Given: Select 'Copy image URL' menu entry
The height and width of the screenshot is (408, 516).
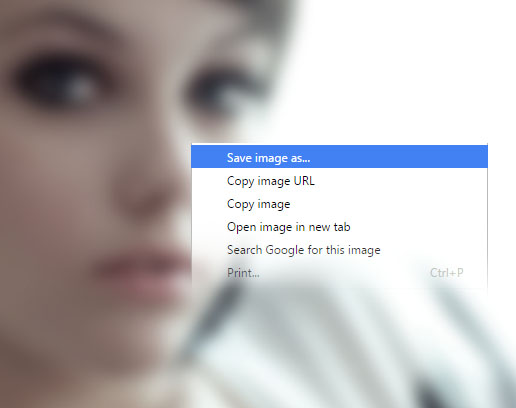Looking at the screenshot, I should point(339,180).
